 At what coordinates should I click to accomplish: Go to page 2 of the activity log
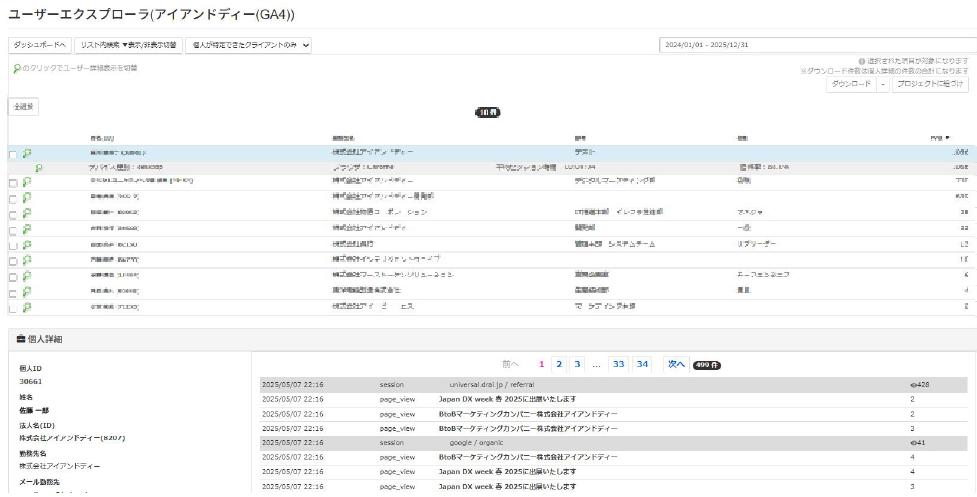[x=559, y=364]
